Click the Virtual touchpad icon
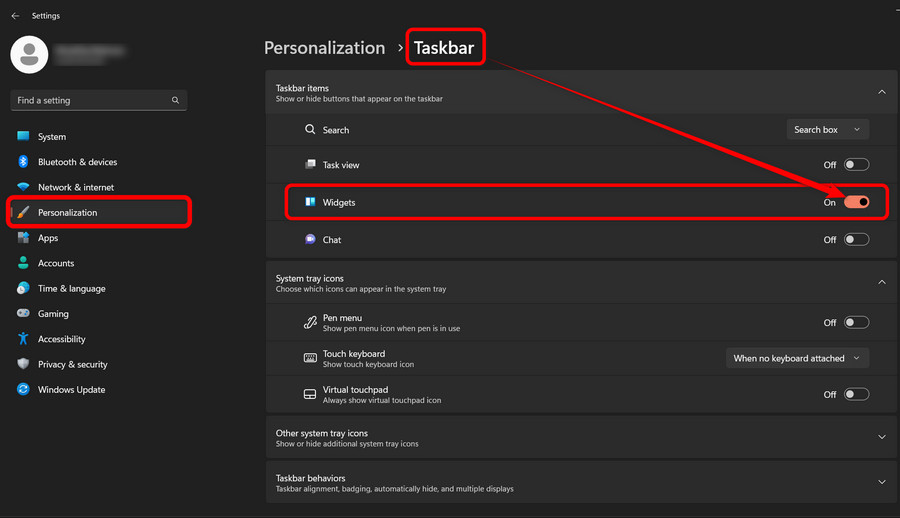This screenshot has width=900, height=518. 310,395
